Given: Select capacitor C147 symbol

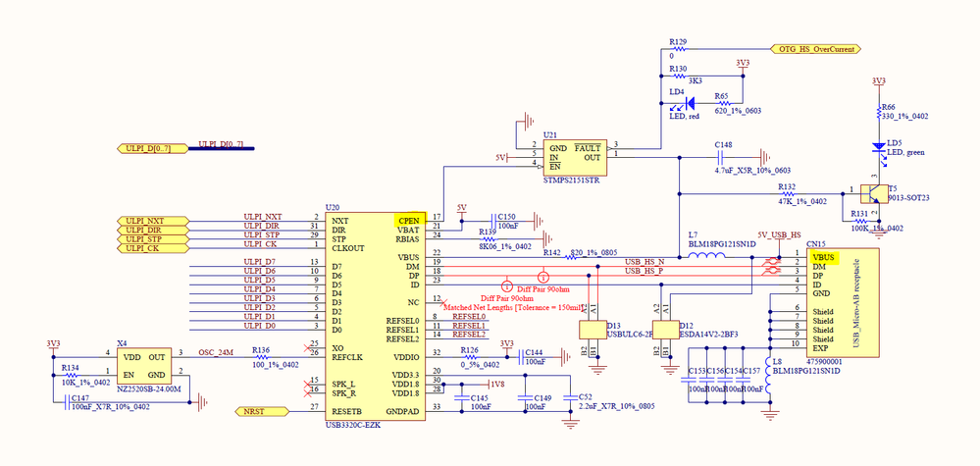Looking at the screenshot, I should 67,402.
